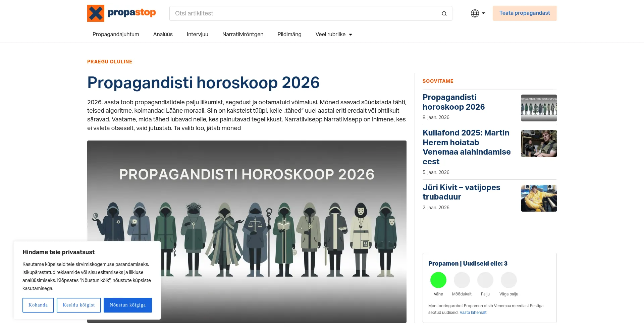Screen dimensions: 644x333
Task: Decline cookies via Keeldu kõigist
Action: click(78, 305)
